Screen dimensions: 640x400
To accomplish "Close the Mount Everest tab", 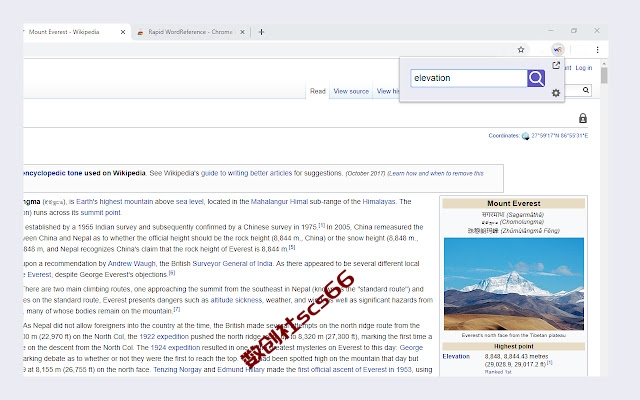I will coord(123,32).
